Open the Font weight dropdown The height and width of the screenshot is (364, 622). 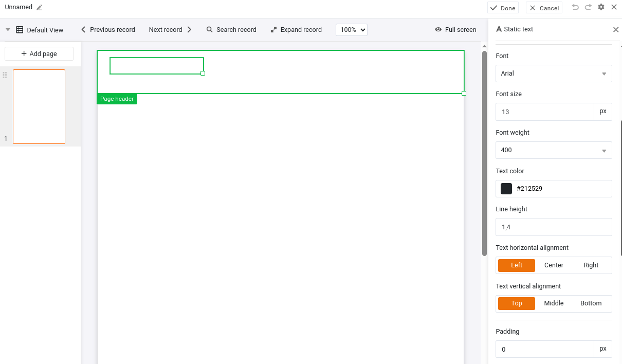(553, 150)
